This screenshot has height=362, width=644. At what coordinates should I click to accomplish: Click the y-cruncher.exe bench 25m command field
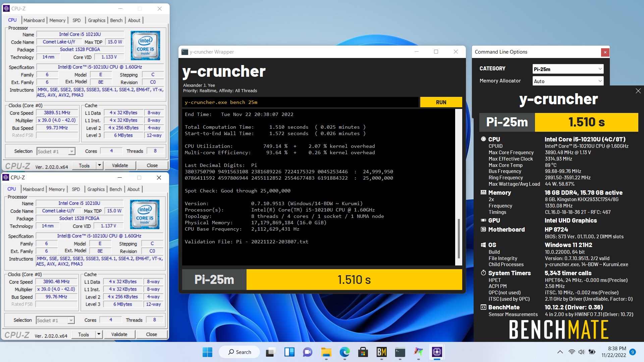coord(301,102)
